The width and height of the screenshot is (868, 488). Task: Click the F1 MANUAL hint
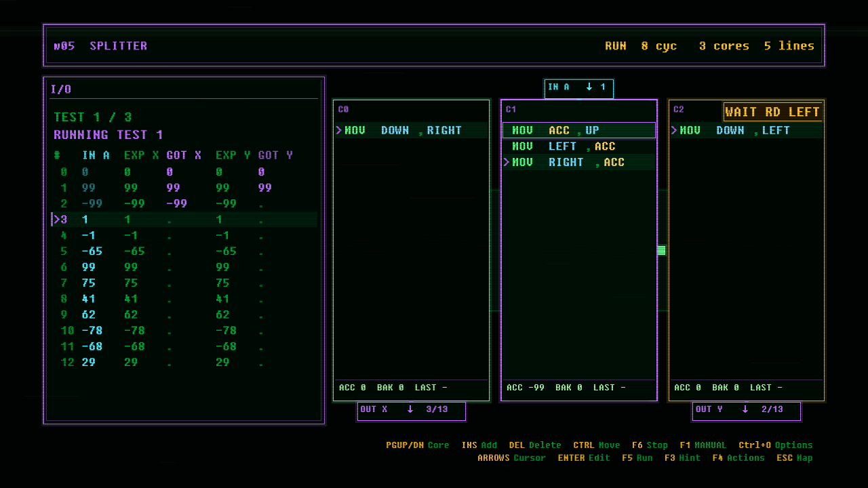(703, 445)
